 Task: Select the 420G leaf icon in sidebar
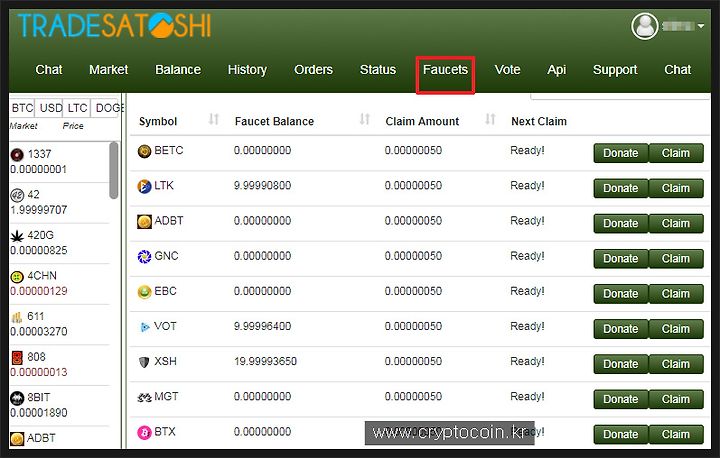tap(17, 236)
